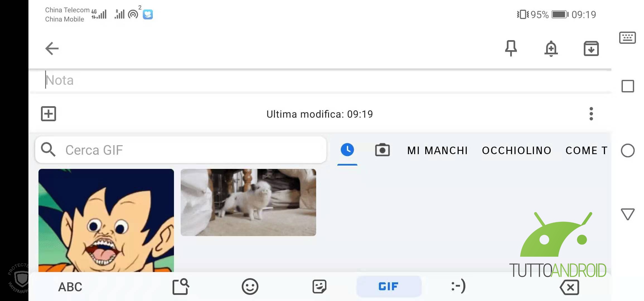The image size is (644, 301).
Task: Tap the hotspot icon in status bar
Action: (133, 14)
